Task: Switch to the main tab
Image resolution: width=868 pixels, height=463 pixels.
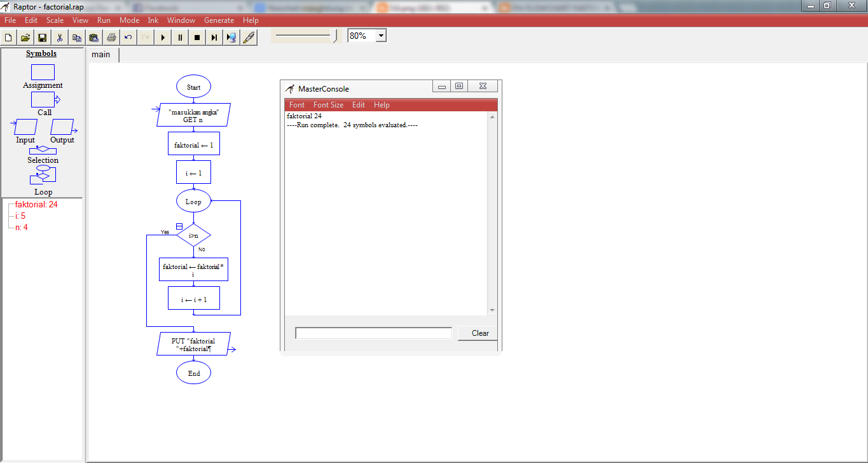Action: pyautogui.click(x=101, y=55)
